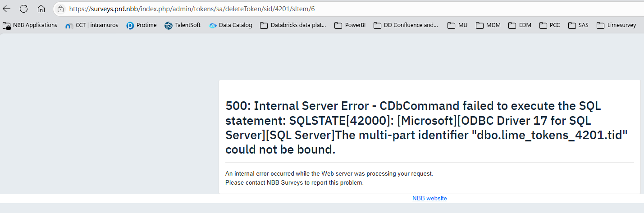Follow the NBB website link
Viewport: 644px width, 213px height.
pos(429,198)
